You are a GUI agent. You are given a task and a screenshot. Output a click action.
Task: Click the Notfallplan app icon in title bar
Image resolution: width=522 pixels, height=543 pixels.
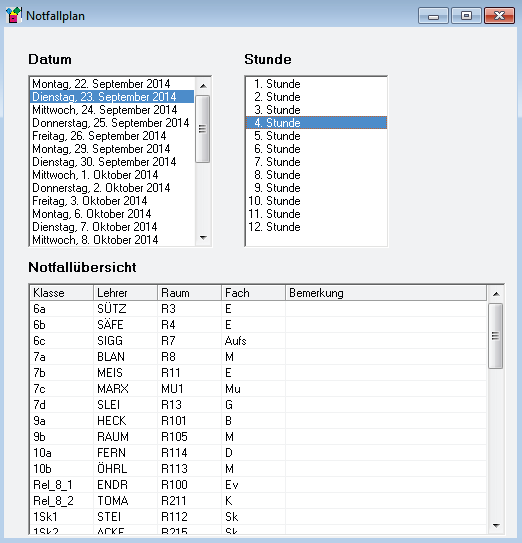coord(14,15)
